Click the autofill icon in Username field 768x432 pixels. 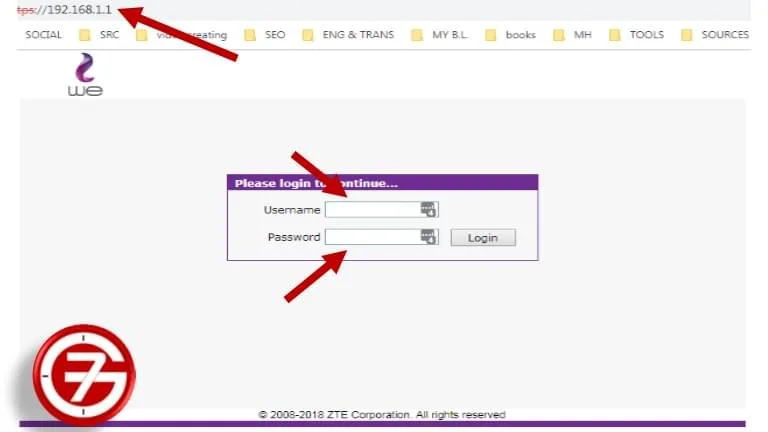[x=428, y=210]
